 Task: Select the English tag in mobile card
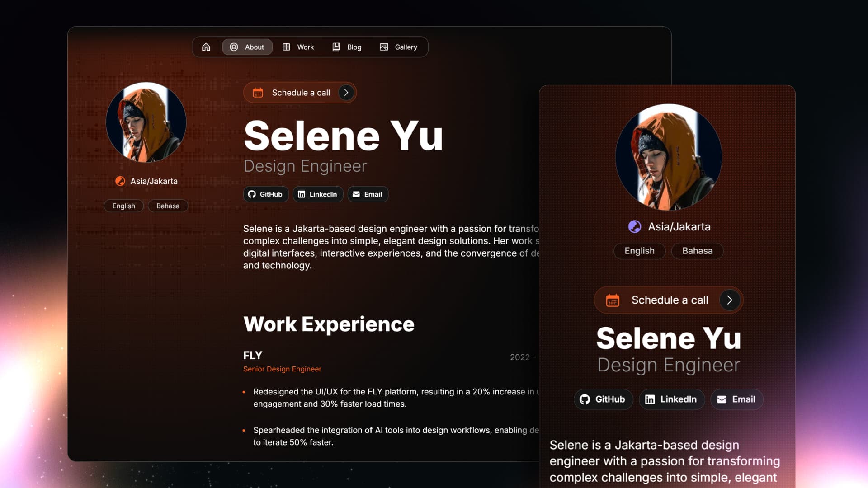[639, 251]
